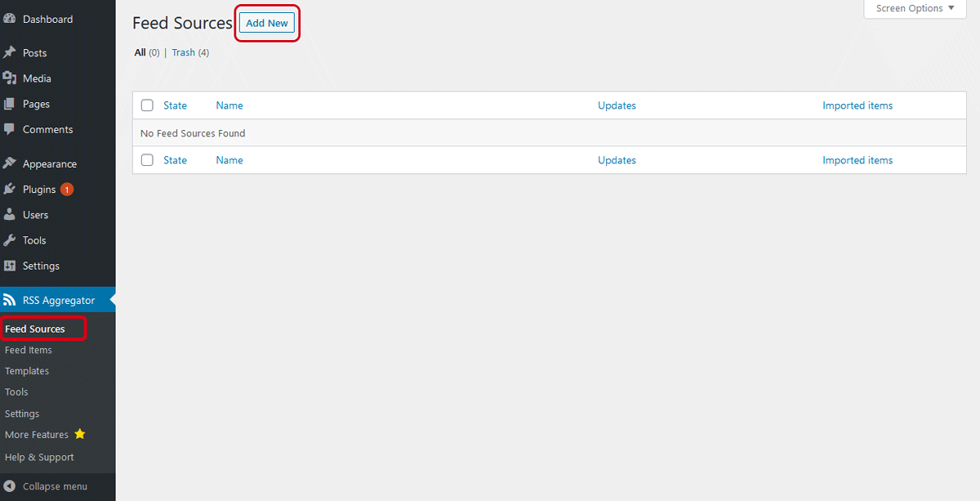The height and width of the screenshot is (501, 980).
Task: Click the Pages icon in sidebar
Action: (x=10, y=104)
